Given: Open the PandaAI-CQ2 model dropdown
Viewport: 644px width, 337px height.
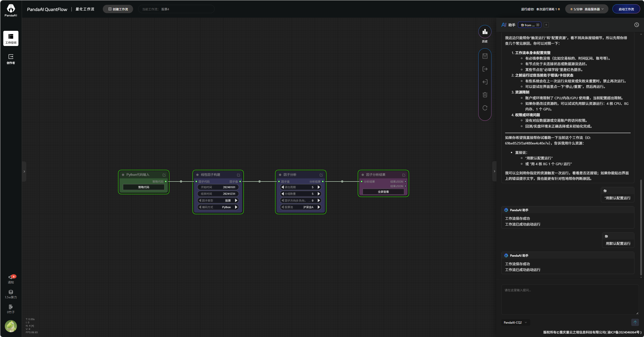Looking at the screenshot, I should click(515, 322).
